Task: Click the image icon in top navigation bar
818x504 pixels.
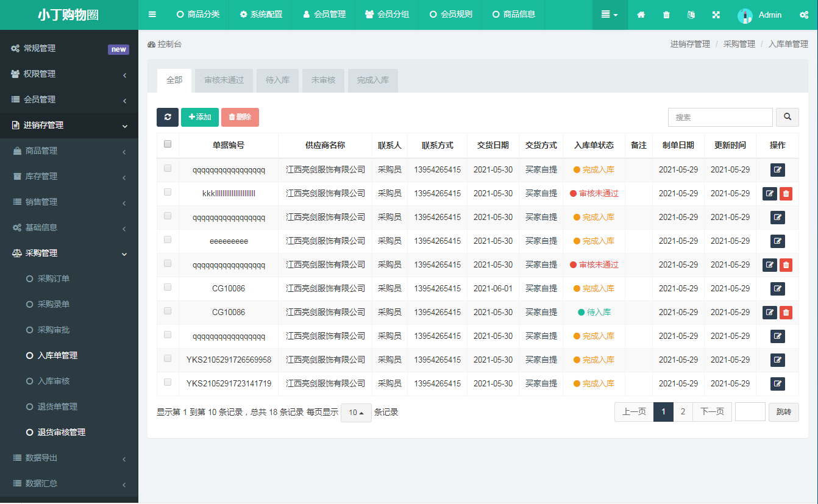Action: 690,15
